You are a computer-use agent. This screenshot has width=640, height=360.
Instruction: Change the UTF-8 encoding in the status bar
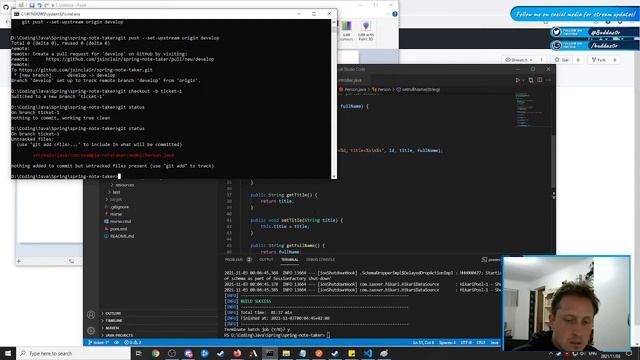[466, 342]
